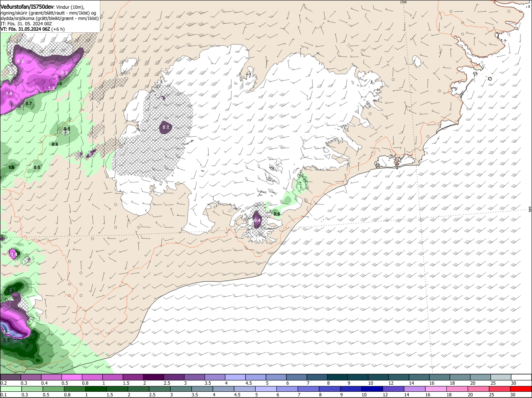
Task: Click the light grey upper legend swatch labeled 25
Action: 501,377
